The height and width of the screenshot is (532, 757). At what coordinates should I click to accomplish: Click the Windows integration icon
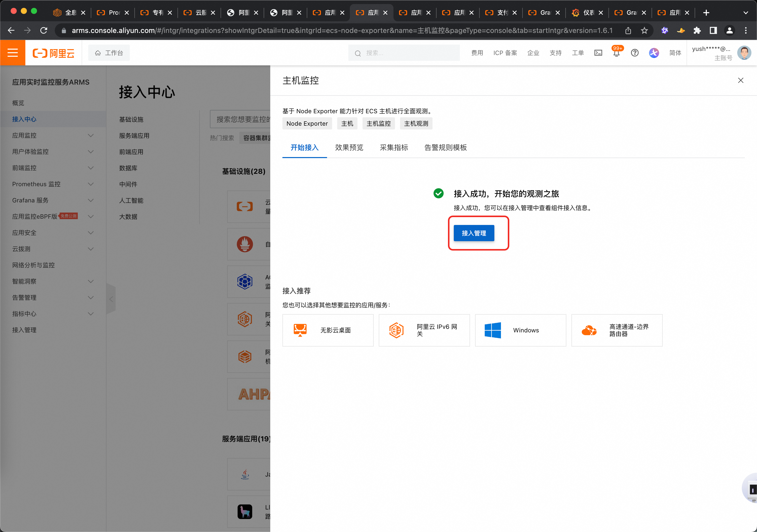click(493, 330)
